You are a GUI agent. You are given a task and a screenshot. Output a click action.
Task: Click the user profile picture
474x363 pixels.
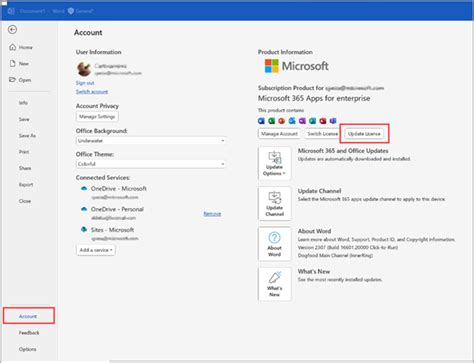pos(84,69)
